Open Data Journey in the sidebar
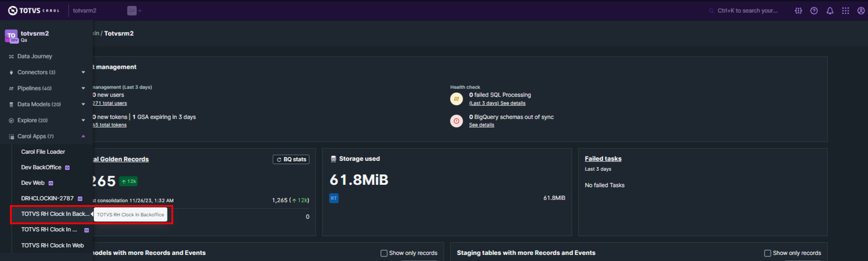868x261 pixels. coord(34,56)
